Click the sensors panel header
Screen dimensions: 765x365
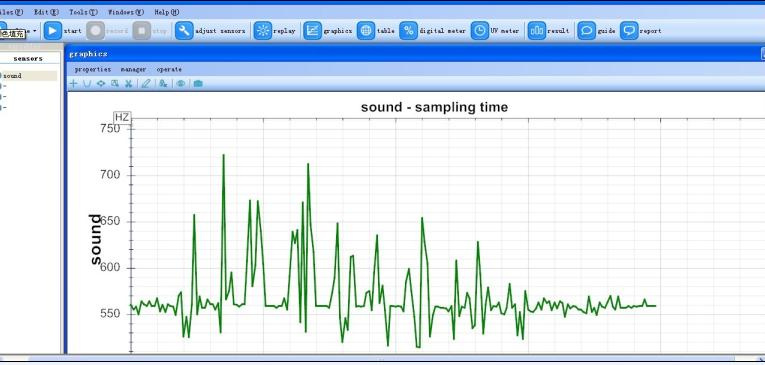pyautogui.click(x=28, y=59)
